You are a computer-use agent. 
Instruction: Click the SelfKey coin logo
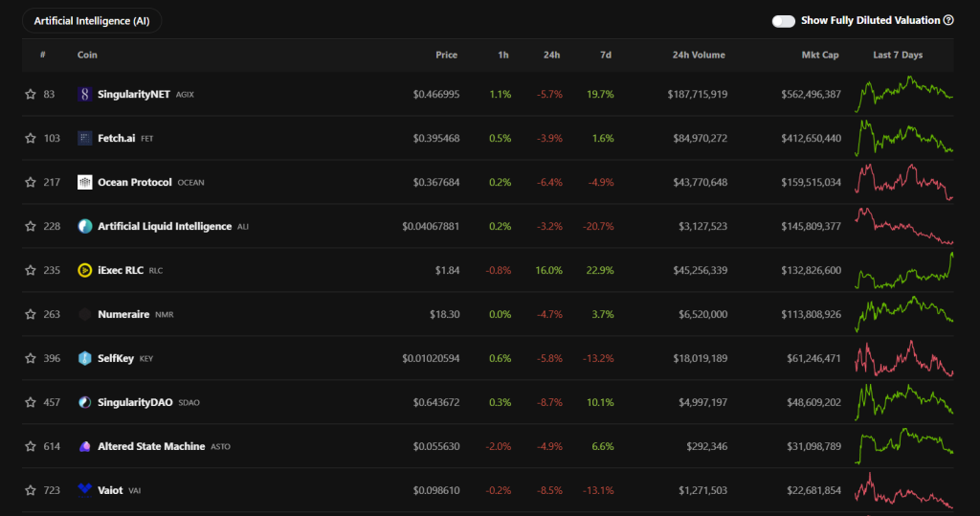pyautogui.click(x=85, y=358)
